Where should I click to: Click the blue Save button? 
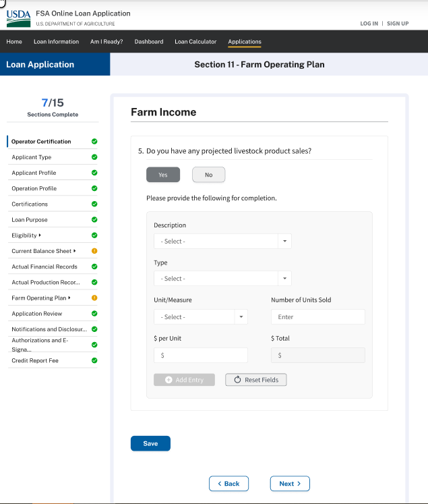150,443
